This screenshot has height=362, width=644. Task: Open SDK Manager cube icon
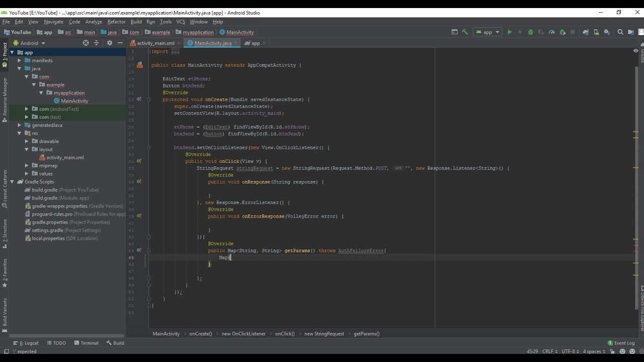[607, 32]
